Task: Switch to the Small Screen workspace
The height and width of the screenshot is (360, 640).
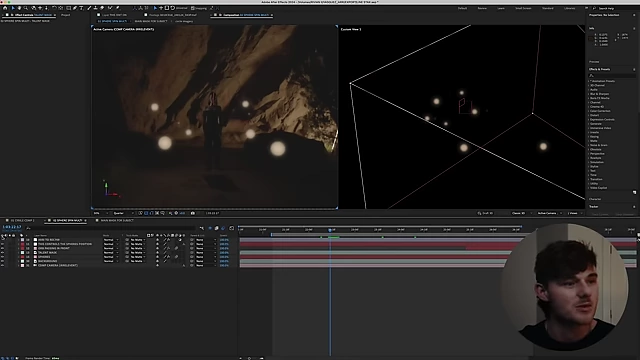Action: pos(523,8)
